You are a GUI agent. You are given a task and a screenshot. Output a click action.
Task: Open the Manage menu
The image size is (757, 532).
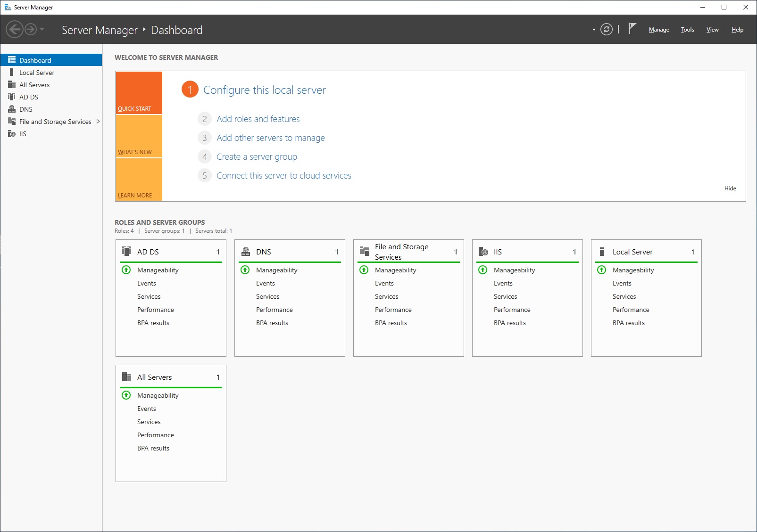pos(659,30)
